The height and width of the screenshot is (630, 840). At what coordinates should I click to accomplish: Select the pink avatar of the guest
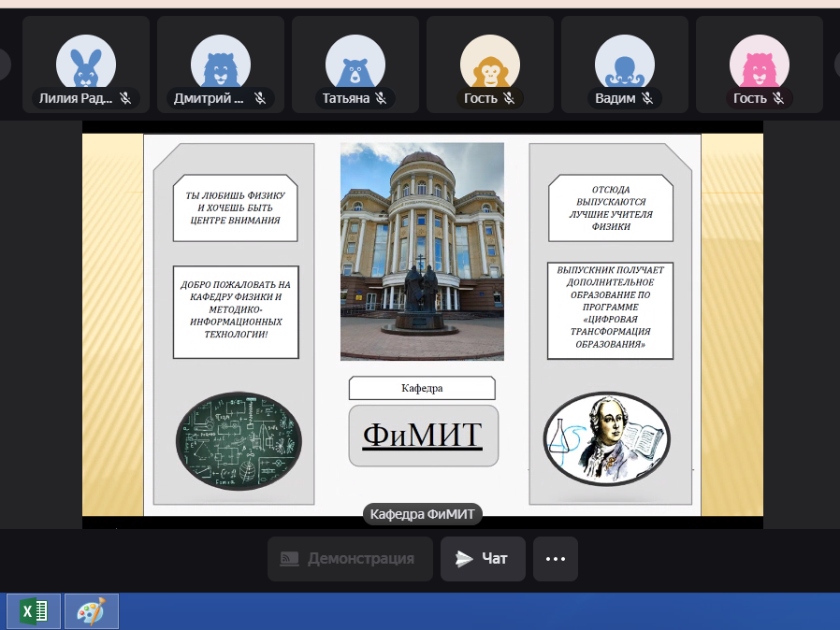click(760, 64)
